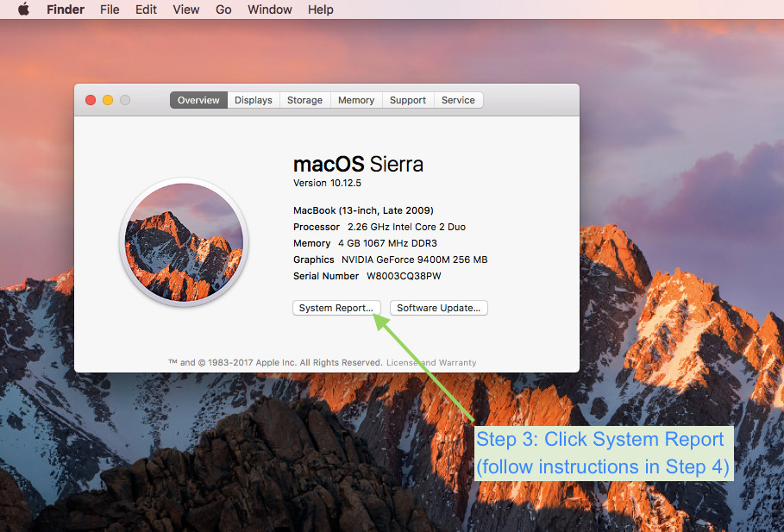Switch to the Support tab
The height and width of the screenshot is (532, 784).
pos(408,100)
